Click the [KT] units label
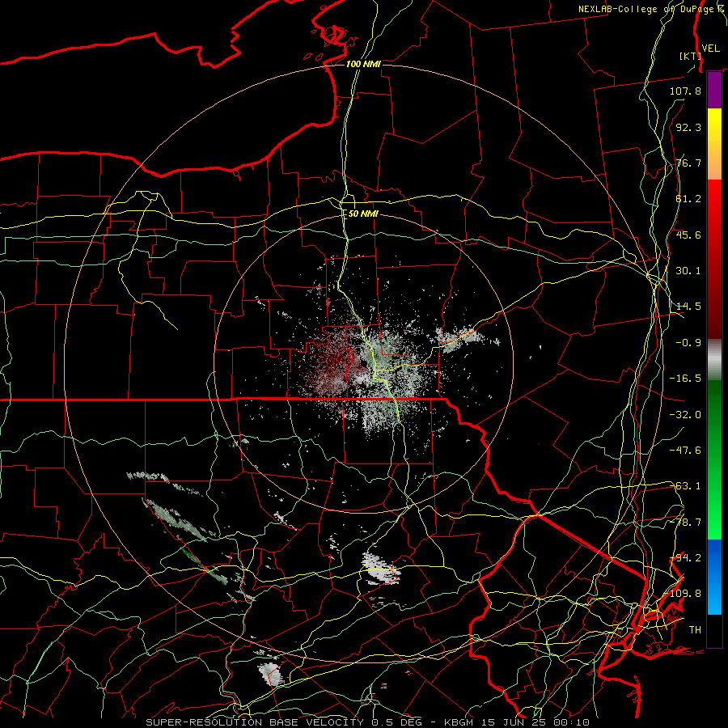Image resolution: width=728 pixels, height=728 pixels. [690, 56]
